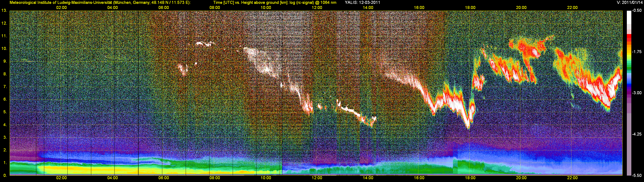Viewport: 644px width, 182px height.
Task: Click the -1.75 colorbar scale value
Action: coord(637,52)
